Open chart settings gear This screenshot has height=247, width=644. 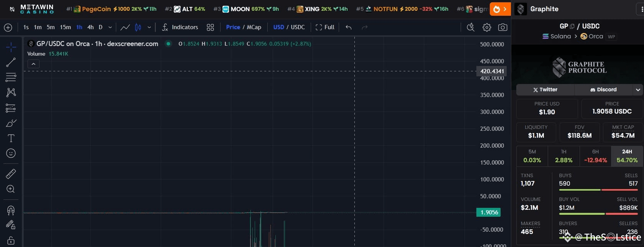(x=487, y=27)
